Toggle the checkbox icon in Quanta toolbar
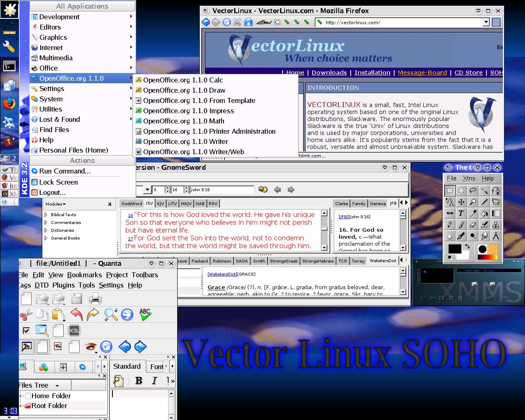 click(26, 331)
